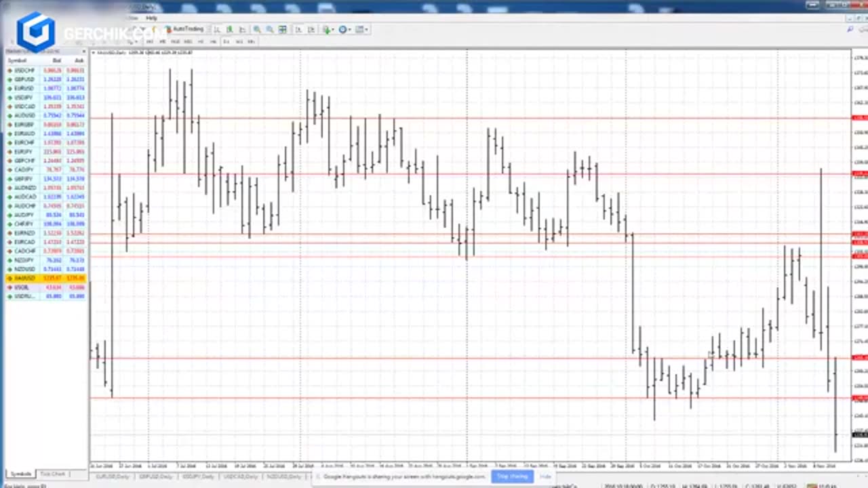868x488 pixels.
Task: Click the Bid column header
Action: [57, 61]
